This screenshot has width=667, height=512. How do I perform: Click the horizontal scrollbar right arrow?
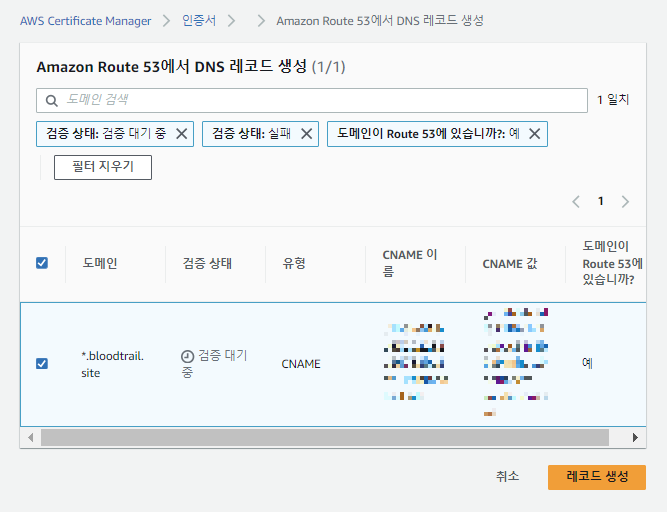[x=635, y=437]
